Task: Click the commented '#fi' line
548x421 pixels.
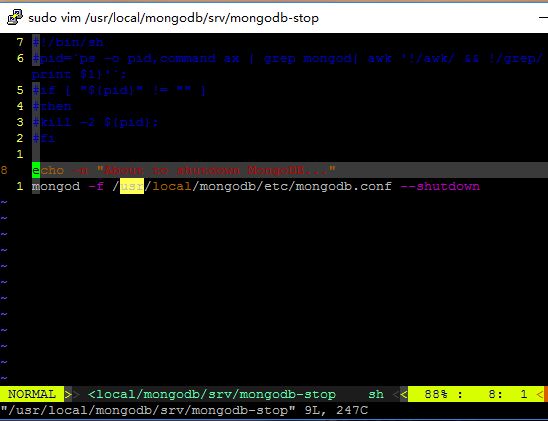Action: pos(44,138)
